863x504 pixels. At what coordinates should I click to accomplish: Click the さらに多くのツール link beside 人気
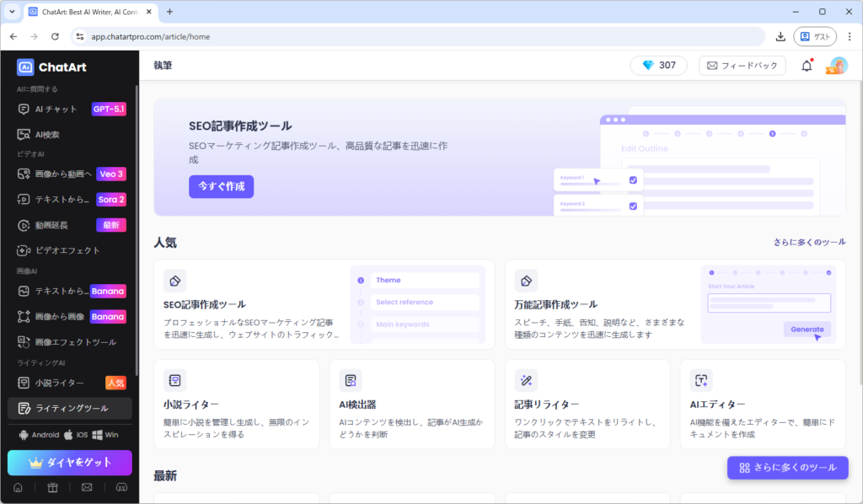809,242
